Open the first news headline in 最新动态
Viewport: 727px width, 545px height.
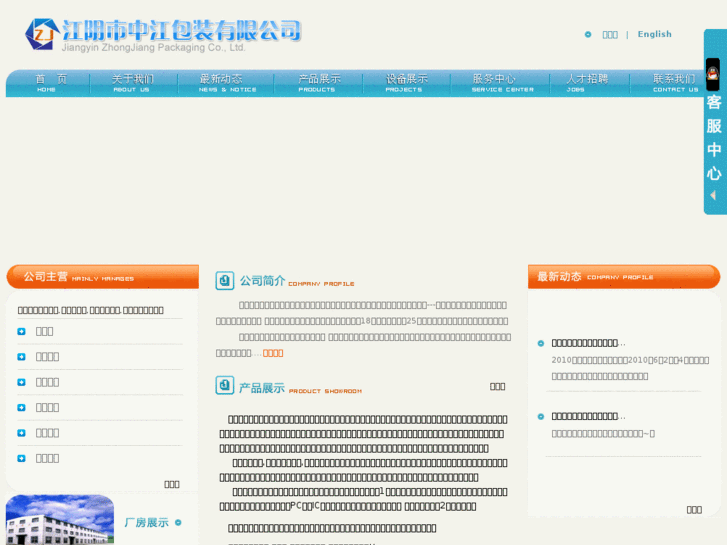click(x=588, y=343)
